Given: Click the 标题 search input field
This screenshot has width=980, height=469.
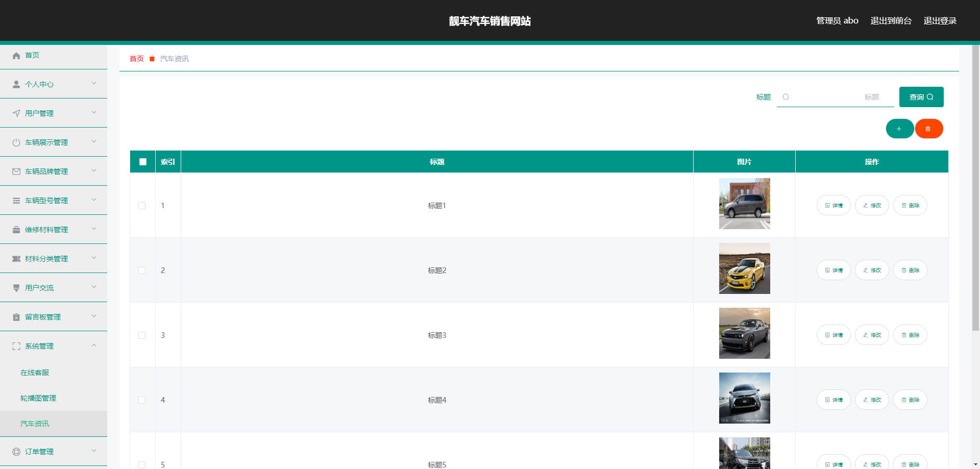Looking at the screenshot, I should click(x=836, y=97).
